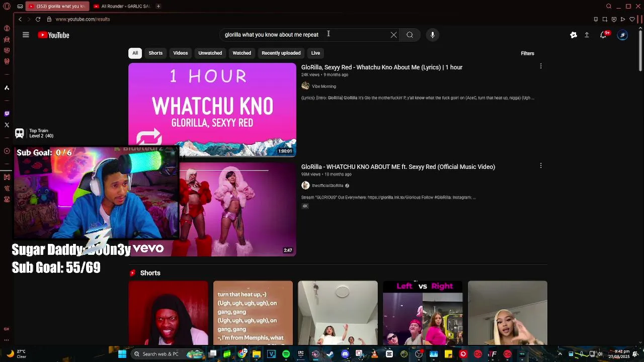Open Epic Games launcher from taskbar
Viewport: 644px width, 362px height.
[x=300, y=354]
